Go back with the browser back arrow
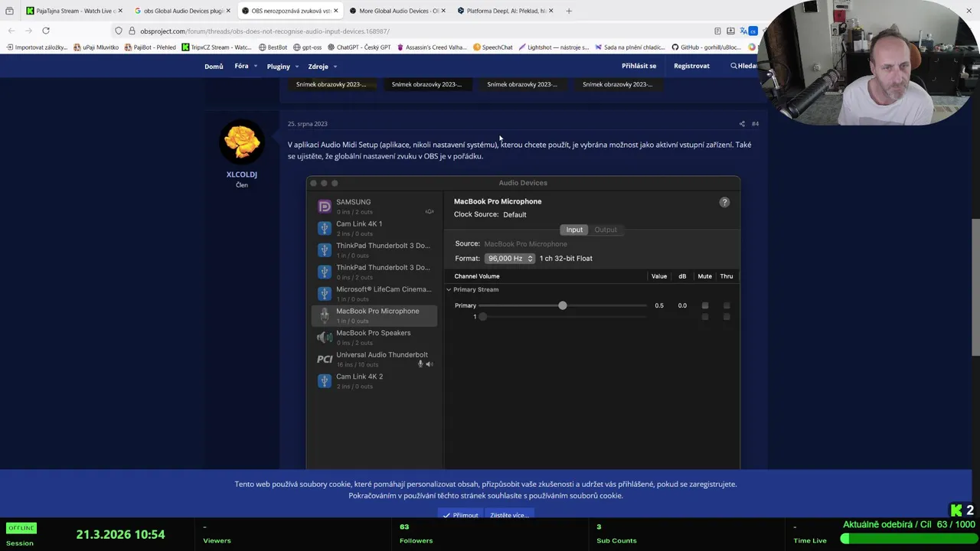This screenshot has height=551, width=980. 11,31
